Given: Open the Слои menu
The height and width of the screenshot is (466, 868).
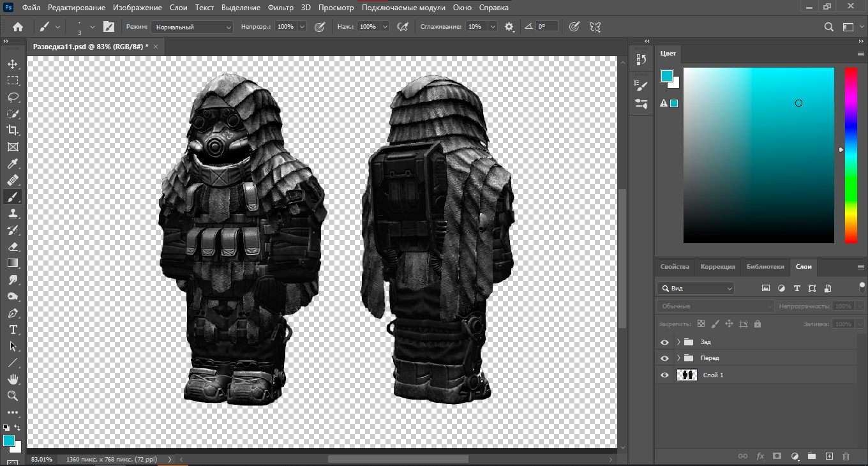Looking at the screenshot, I should pyautogui.click(x=179, y=8).
